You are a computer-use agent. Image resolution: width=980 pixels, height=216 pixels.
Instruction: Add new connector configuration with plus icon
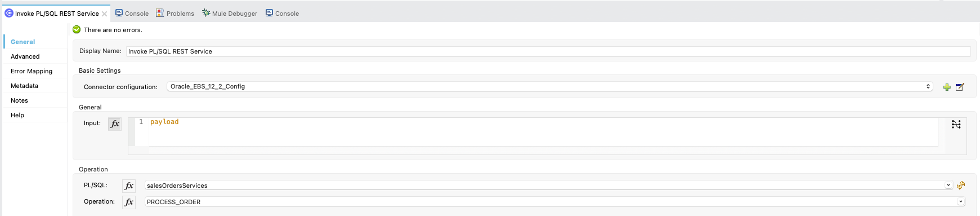pyautogui.click(x=947, y=87)
